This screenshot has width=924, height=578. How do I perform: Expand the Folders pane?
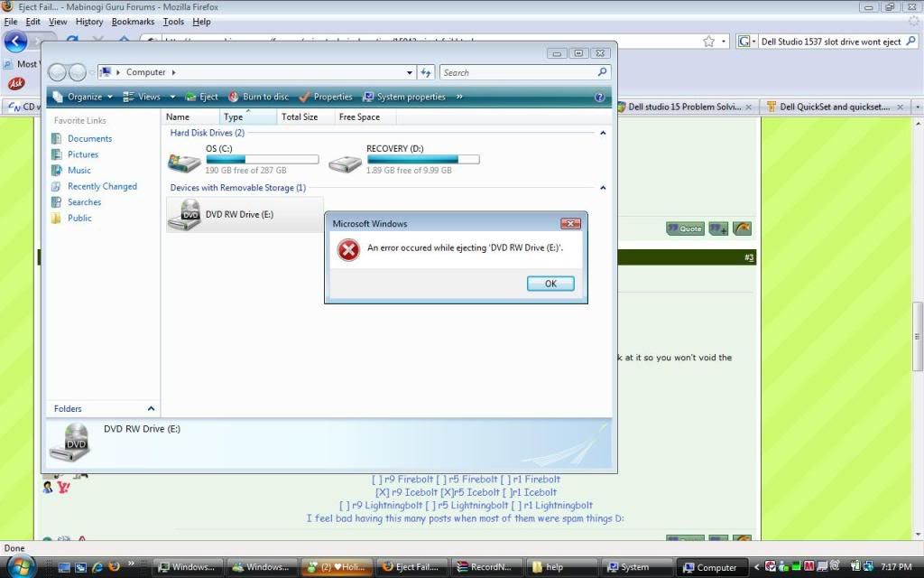click(x=151, y=409)
